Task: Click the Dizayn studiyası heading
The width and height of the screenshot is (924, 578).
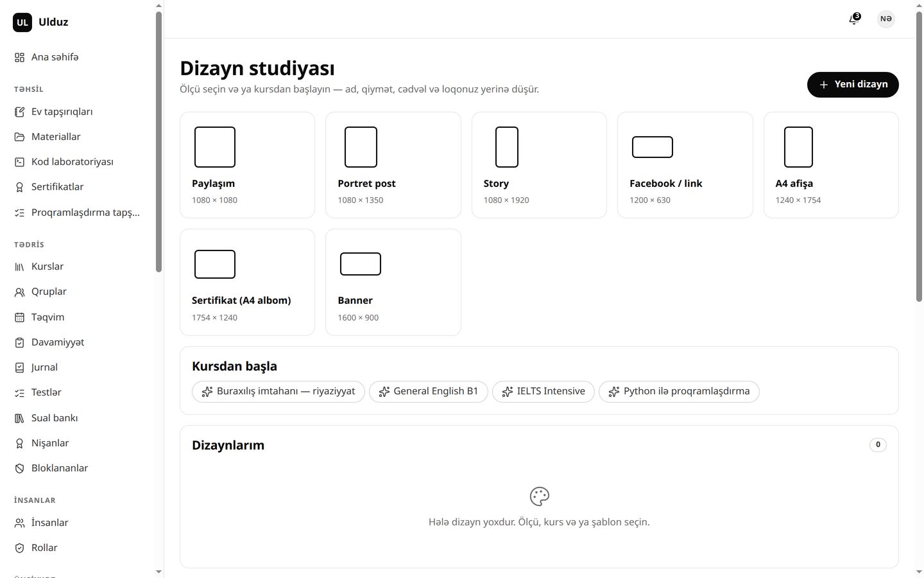Action: coord(257,68)
